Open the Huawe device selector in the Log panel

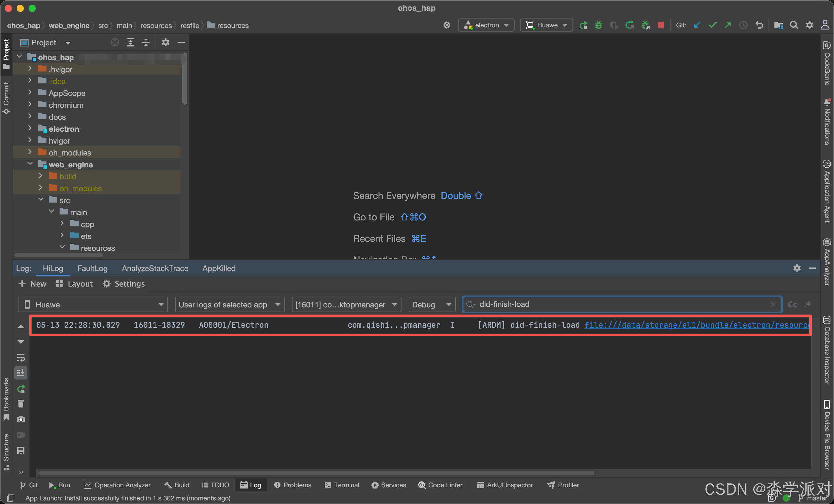(93, 305)
